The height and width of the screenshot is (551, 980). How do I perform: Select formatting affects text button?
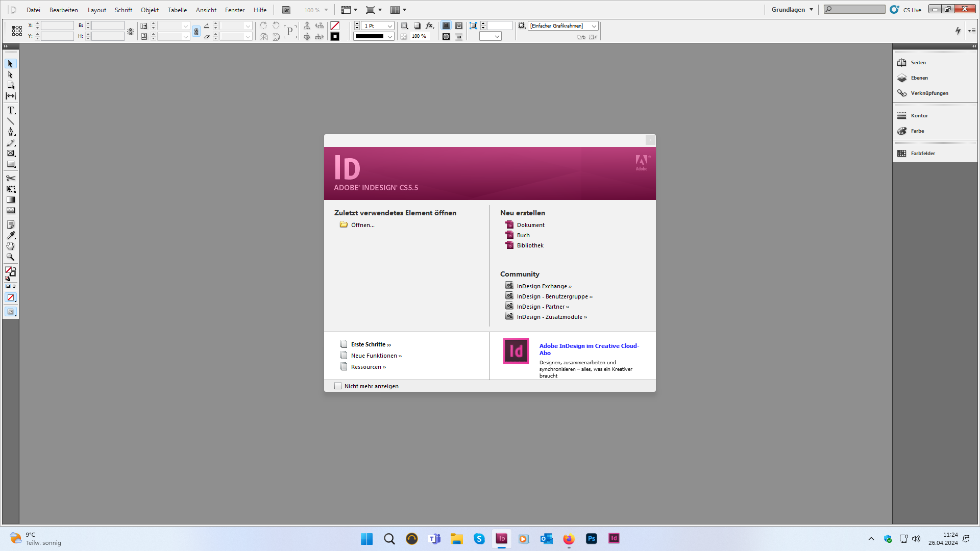(x=14, y=286)
